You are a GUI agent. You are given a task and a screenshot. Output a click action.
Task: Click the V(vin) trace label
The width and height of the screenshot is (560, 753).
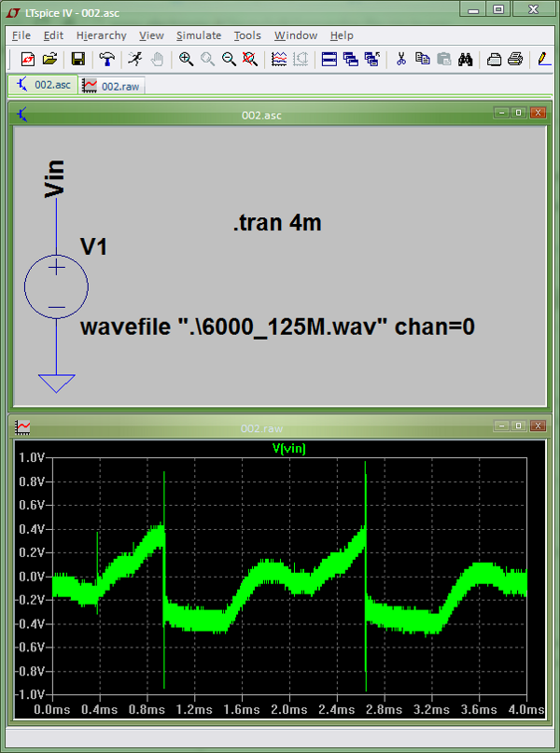[x=288, y=449]
